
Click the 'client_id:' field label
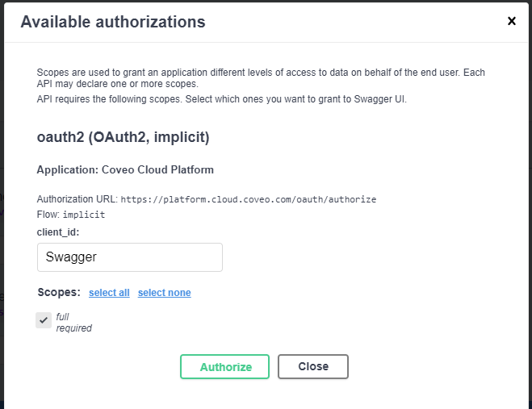(x=64, y=232)
